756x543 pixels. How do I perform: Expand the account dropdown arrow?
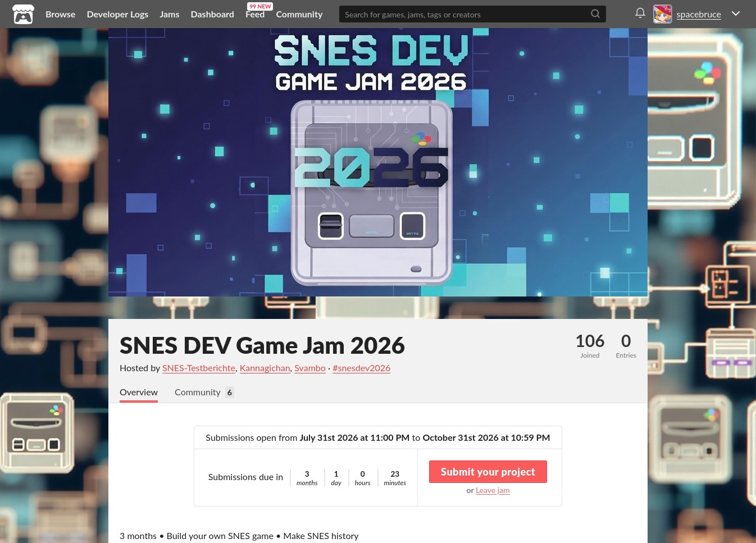(736, 14)
